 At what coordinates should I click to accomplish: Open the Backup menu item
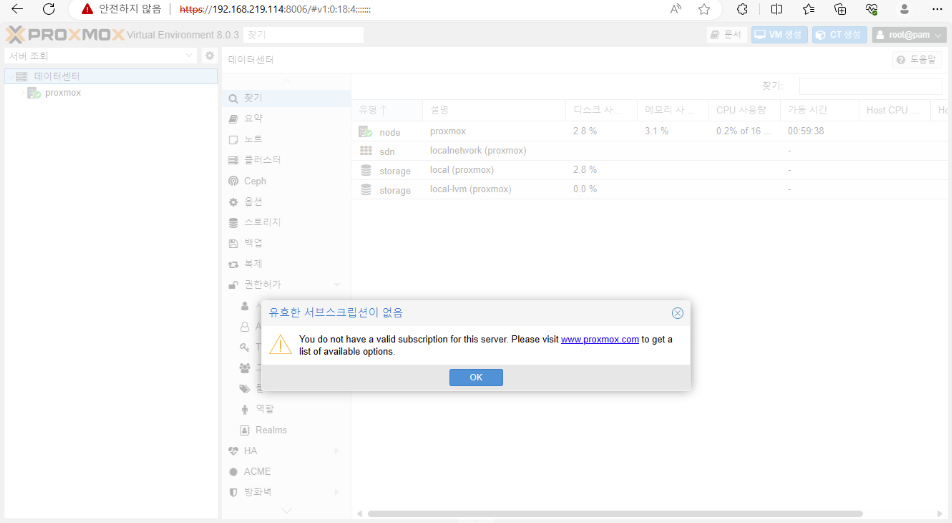[x=286, y=243]
